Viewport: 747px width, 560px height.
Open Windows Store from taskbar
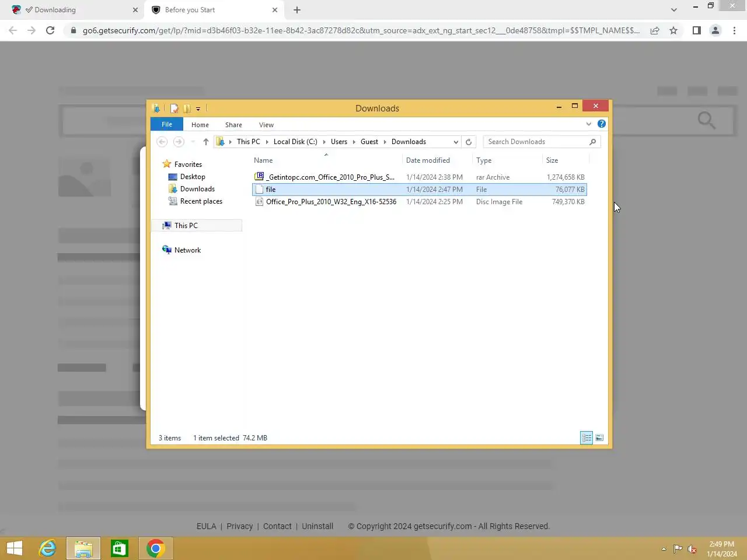(120, 548)
